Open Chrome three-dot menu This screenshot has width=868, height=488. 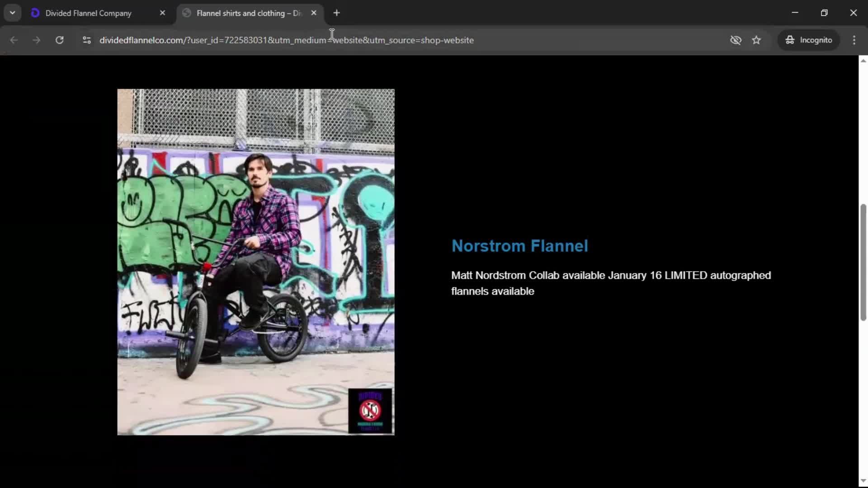tap(854, 40)
